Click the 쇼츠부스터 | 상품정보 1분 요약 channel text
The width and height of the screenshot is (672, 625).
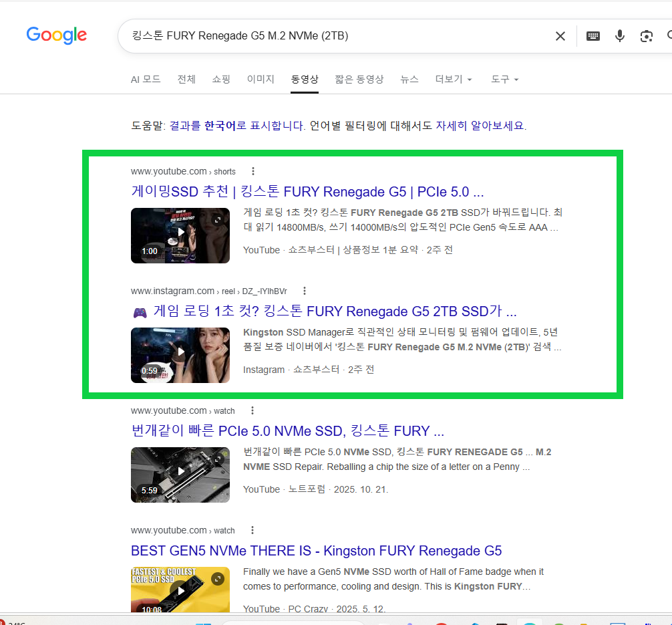pyautogui.click(x=353, y=250)
